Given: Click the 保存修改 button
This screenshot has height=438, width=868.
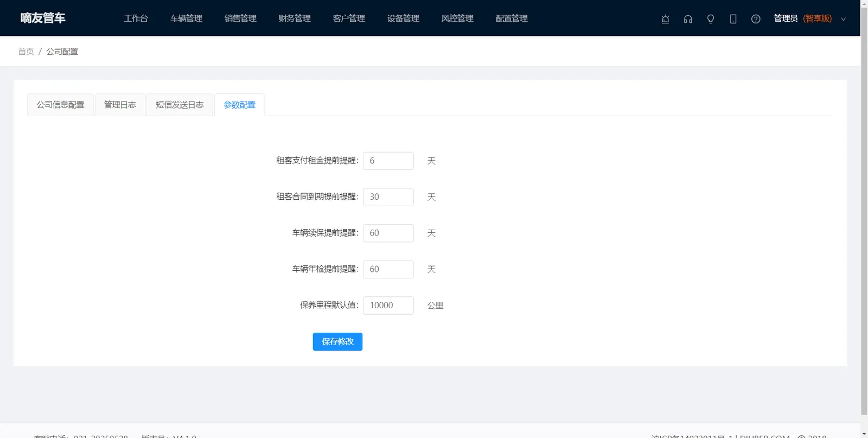Looking at the screenshot, I should [x=337, y=341].
